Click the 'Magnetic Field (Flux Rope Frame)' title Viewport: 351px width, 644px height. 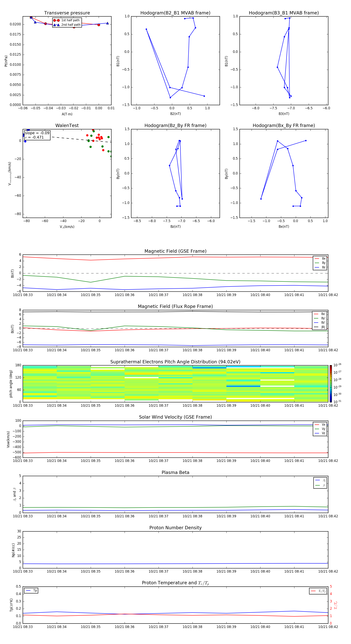click(x=175, y=307)
